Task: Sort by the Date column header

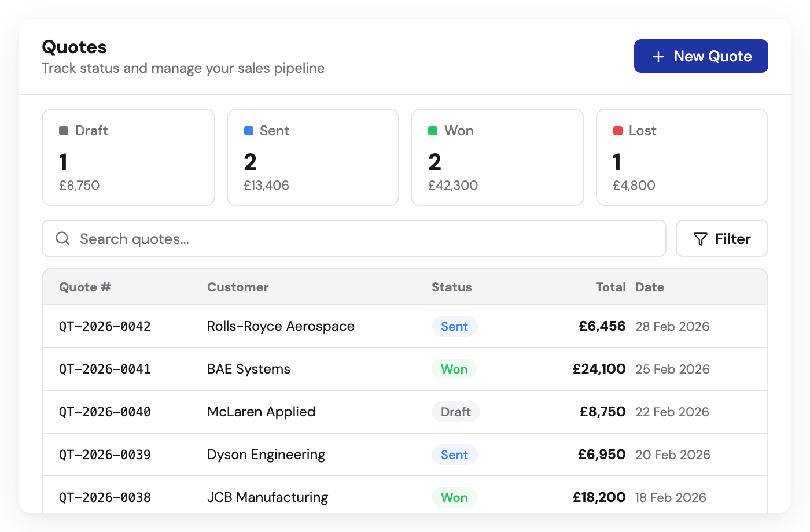Action: click(650, 287)
